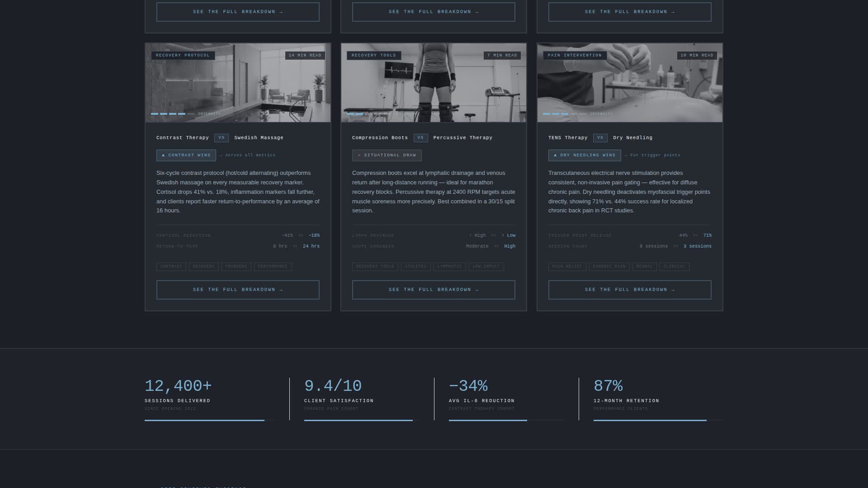868x488 pixels.
Task: Select the Contrast Therapy title
Action: (x=183, y=138)
